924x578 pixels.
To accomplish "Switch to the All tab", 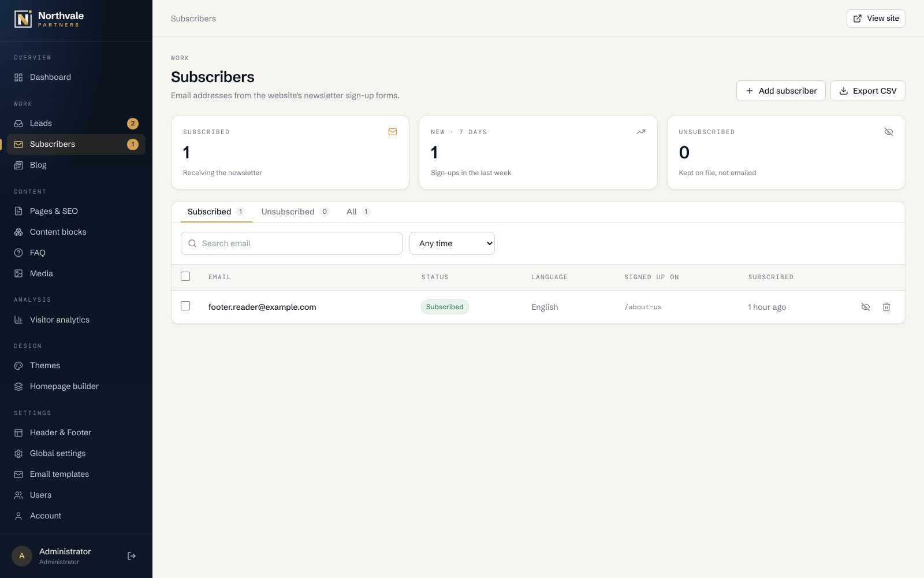I will 358,212.
